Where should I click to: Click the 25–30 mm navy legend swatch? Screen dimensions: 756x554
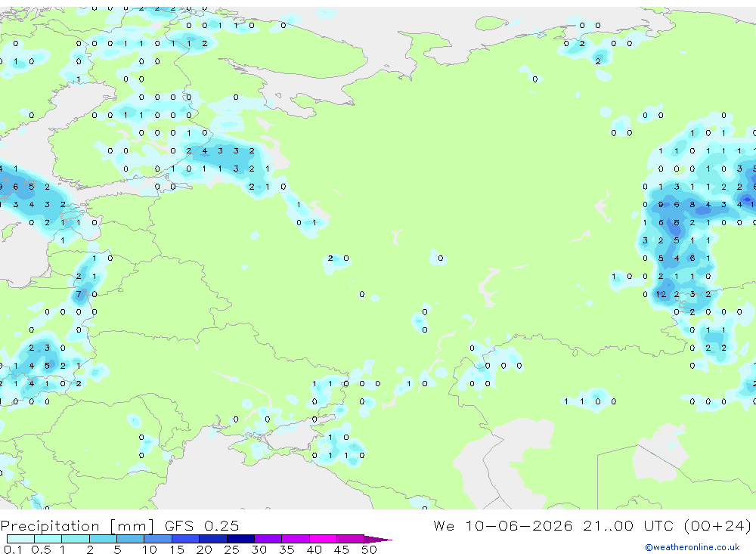(240, 539)
